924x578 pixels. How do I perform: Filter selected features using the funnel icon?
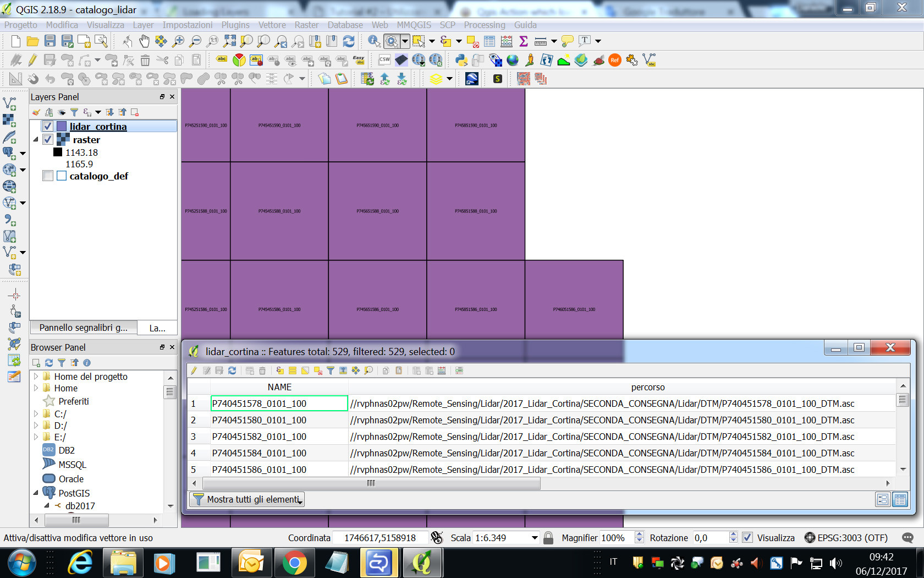331,370
